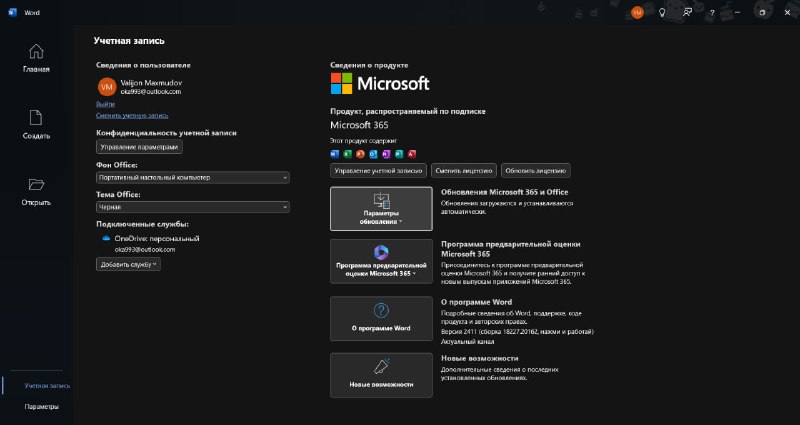
Task: Click the Новые возможности button
Action: (x=381, y=375)
